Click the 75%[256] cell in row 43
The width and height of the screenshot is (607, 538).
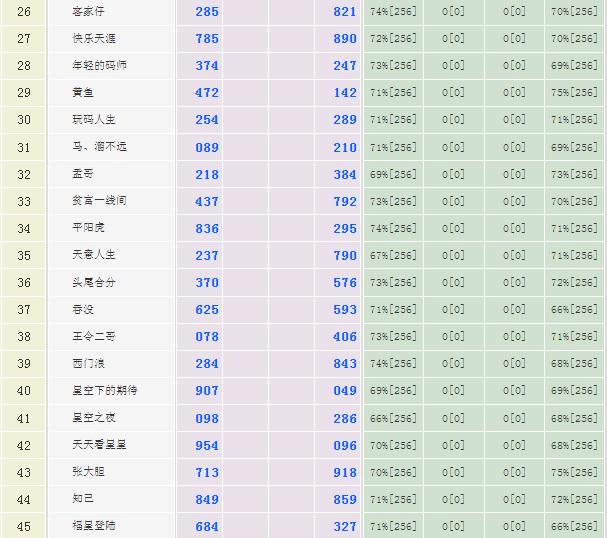(574, 472)
